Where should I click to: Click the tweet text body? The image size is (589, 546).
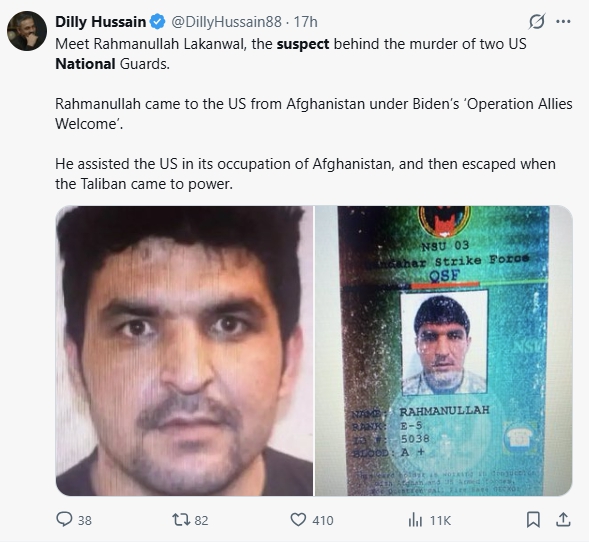tap(314, 114)
